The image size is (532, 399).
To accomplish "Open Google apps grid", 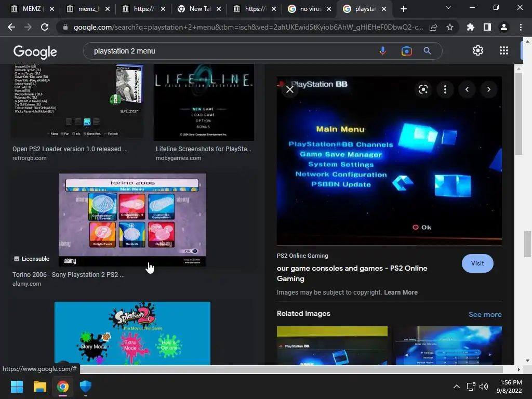I will coord(504,50).
